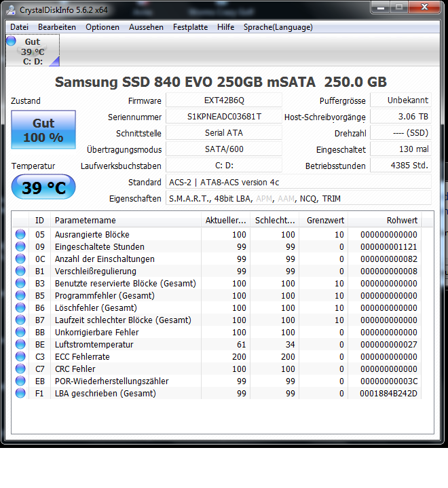Click the firmware field EXT42B6Q
The width and height of the screenshot is (448, 488).
224,100
